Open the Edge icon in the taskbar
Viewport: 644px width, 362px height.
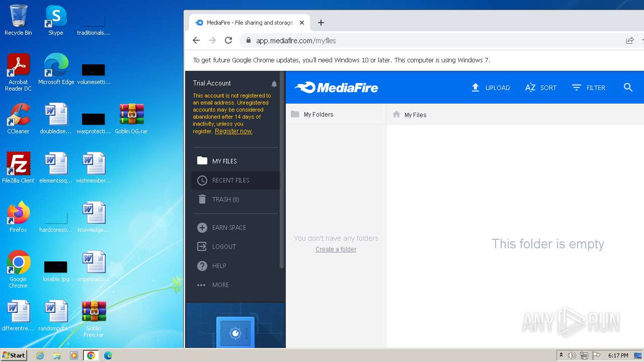(108, 355)
